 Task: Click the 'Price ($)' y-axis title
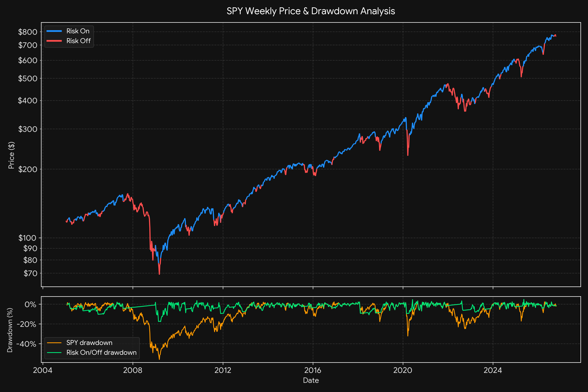11,155
